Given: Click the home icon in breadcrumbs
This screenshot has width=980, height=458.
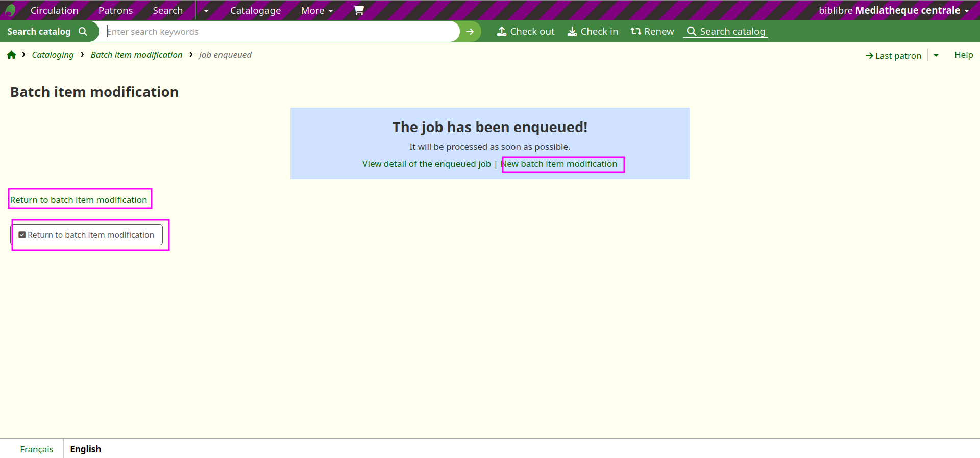Looking at the screenshot, I should (x=11, y=55).
